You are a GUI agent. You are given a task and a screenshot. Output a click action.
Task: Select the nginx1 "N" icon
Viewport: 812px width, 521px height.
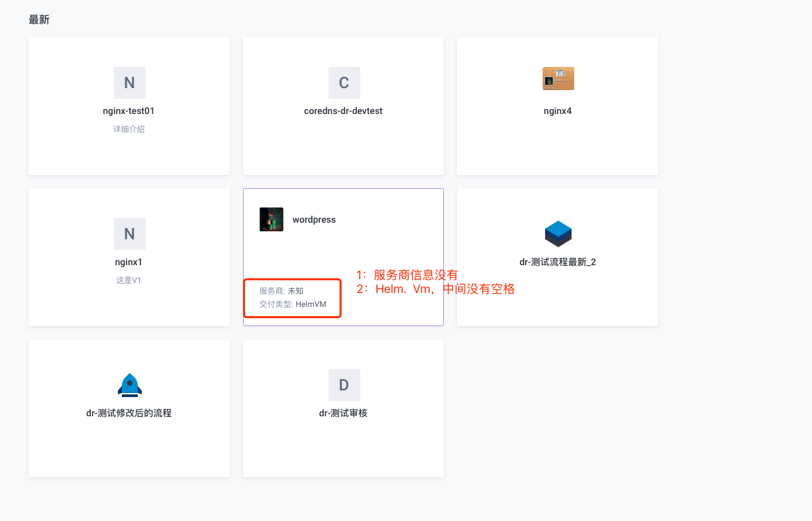click(x=129, y=234)
